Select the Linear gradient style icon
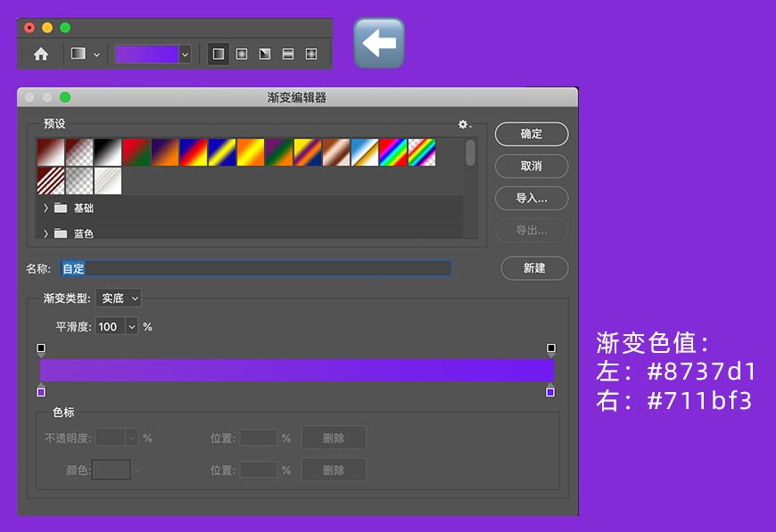 click(218, 53)
